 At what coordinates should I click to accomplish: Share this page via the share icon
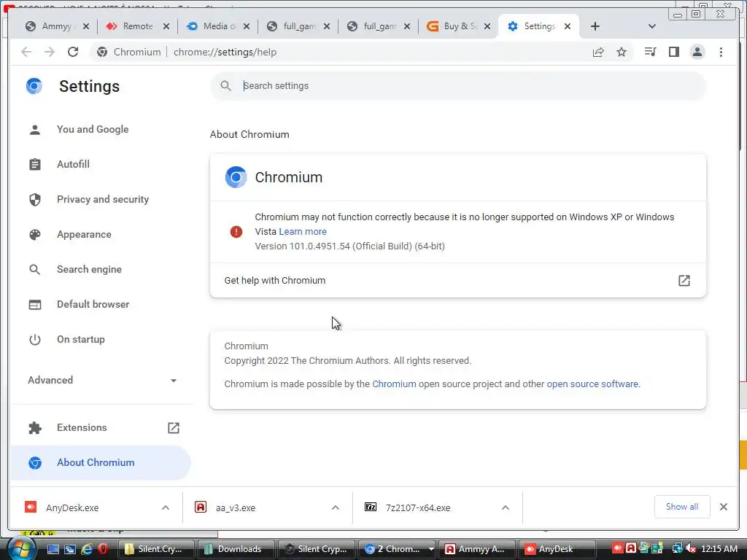click(598, 52)
